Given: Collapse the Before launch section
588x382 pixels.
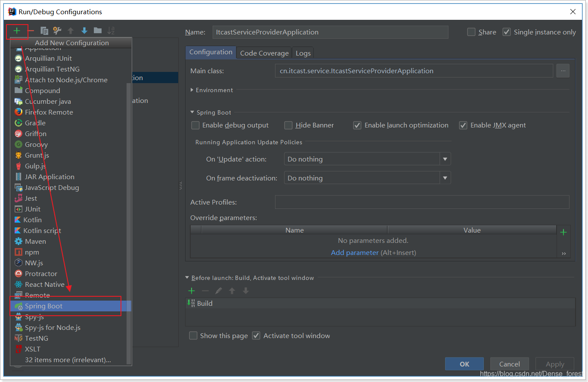Looking at the screenshot, I should [x=187, y=278].
